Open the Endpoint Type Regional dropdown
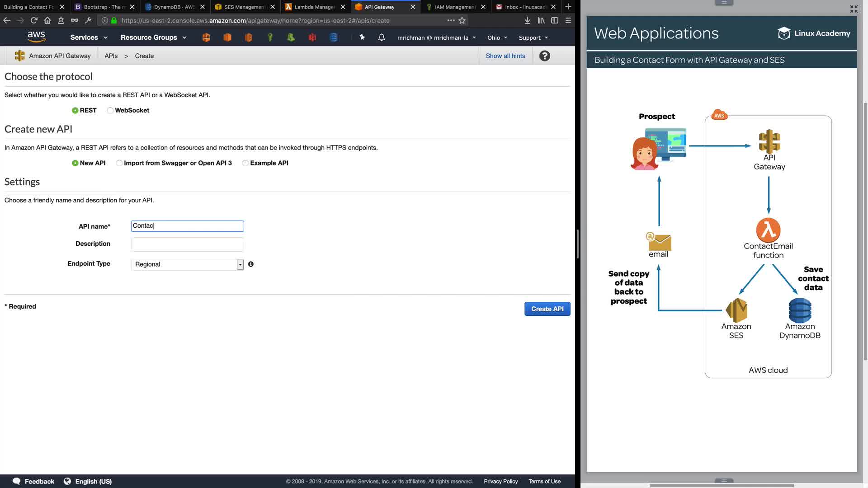 pyautogui.click(x=187, y=264)
